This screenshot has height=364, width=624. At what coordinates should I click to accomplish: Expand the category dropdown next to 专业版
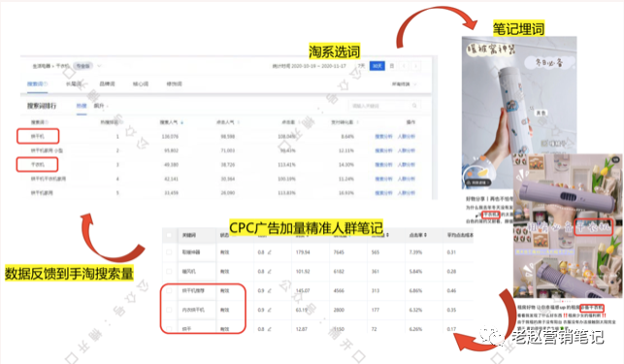click(x=99, y=66)
